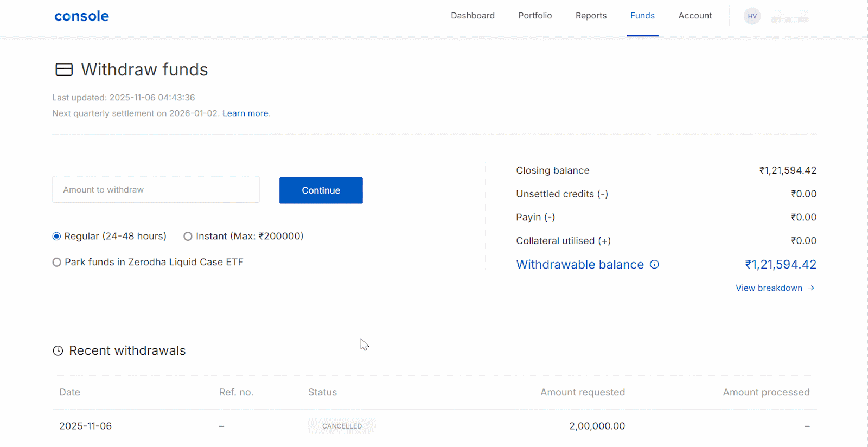Focus the Amount to withdraw field
868x447 pixels.
pyautogui.click(x=156, y=190)
